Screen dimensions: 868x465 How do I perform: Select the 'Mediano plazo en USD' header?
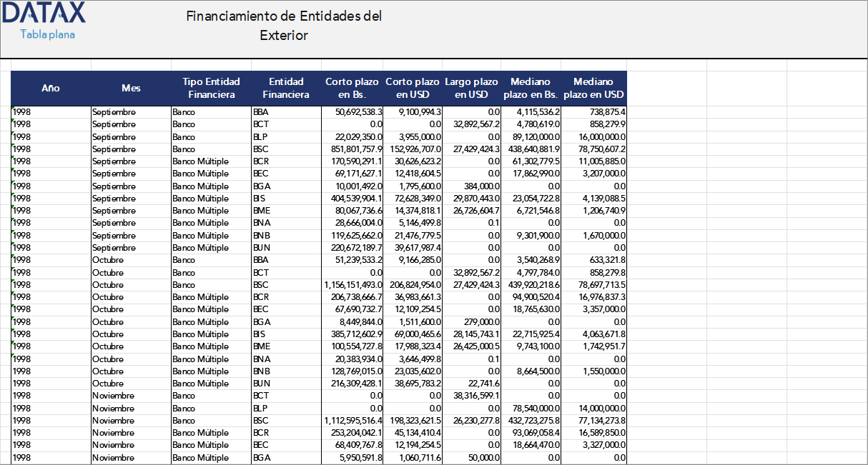(x=592, y=87)
